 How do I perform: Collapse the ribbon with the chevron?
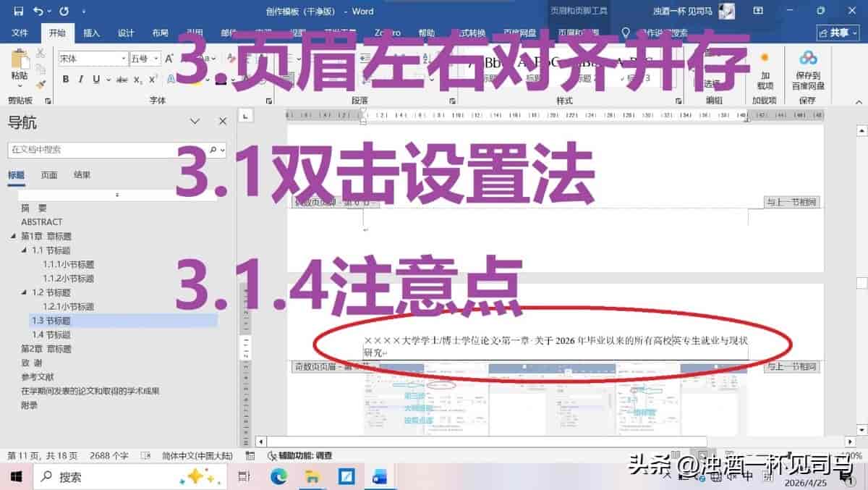pyautogui.click(x=860, y=101)
